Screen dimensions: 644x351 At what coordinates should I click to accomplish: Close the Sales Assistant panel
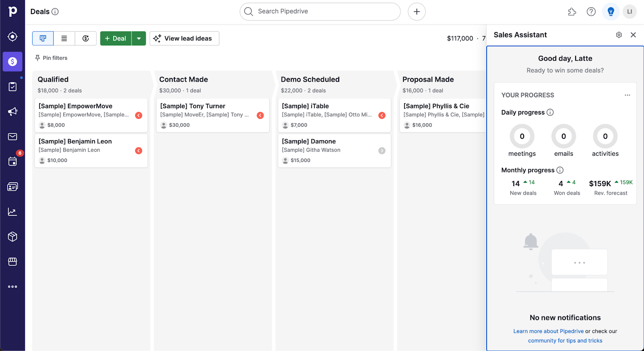coord(633,35)
